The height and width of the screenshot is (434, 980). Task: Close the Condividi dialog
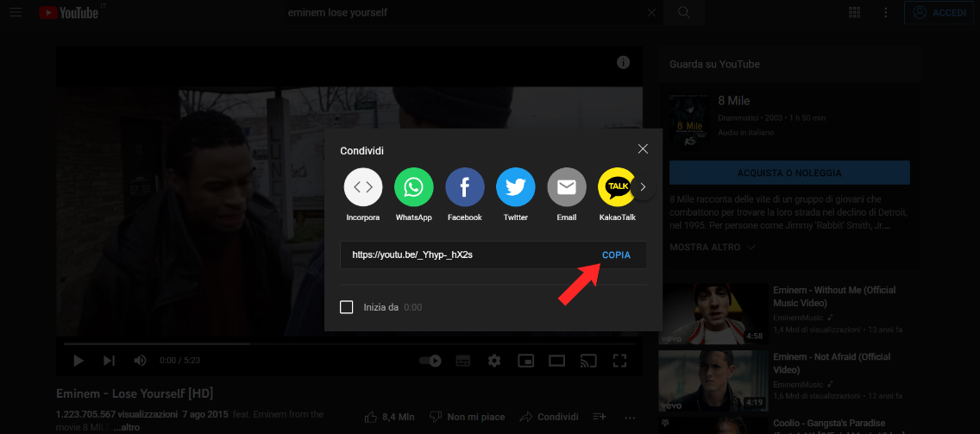(643, 148)
